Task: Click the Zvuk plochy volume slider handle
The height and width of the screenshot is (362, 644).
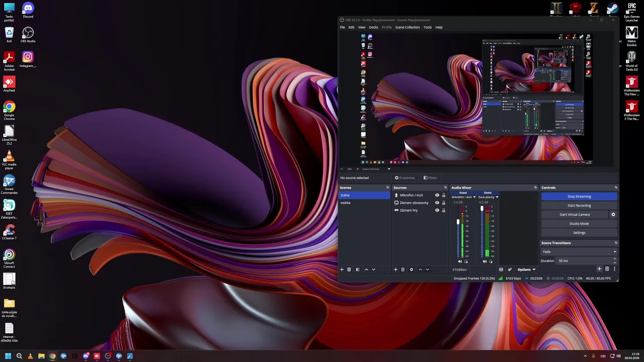Action: click(x=481, y=209)
